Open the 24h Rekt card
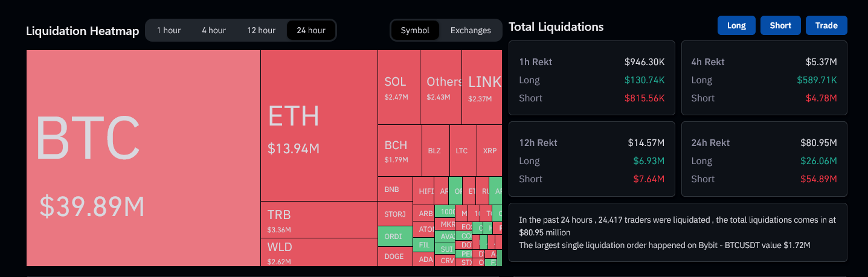Viewport: 868px width, 277px height. (x=764, y=159)
